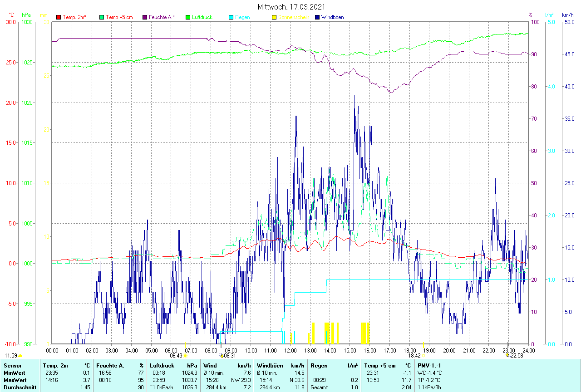Click the purple Feuchte A. legend swatch
The image size is (581, 392).
click(x=145, y=17)
